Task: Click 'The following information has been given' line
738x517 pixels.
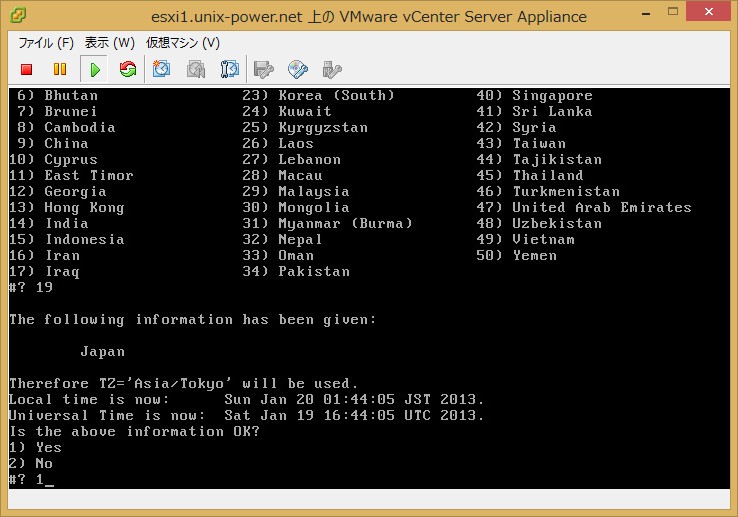Action: click(x=193, y=319)
